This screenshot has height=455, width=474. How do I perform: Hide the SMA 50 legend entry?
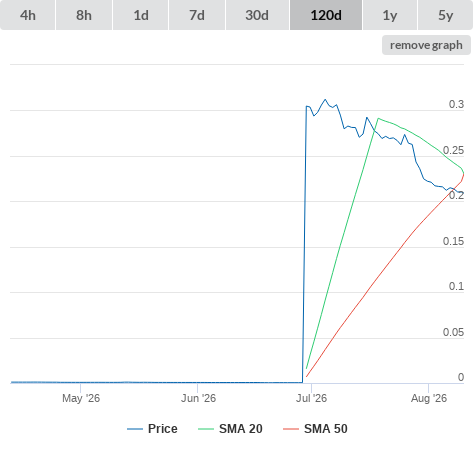click(326, 429)
